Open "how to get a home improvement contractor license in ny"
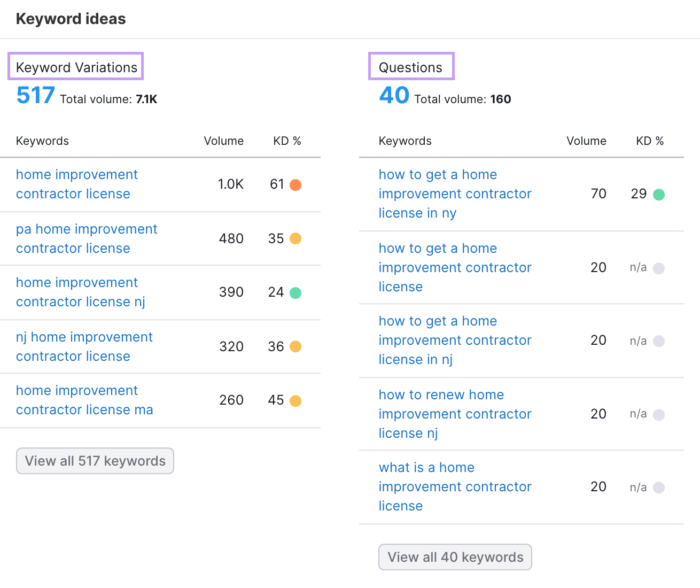Viewport: 700px width, 588px height. pyautogui.click(x=455, y=194)
